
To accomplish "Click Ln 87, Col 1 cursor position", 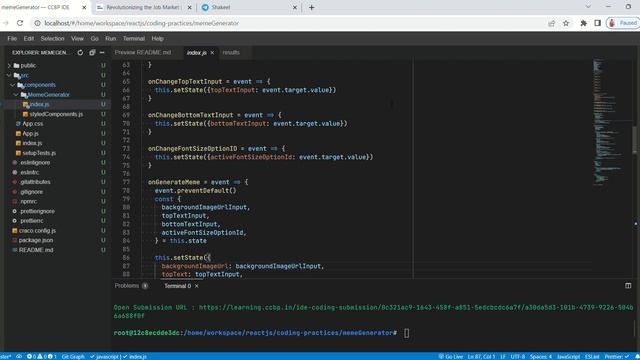I will coord(481,356).
